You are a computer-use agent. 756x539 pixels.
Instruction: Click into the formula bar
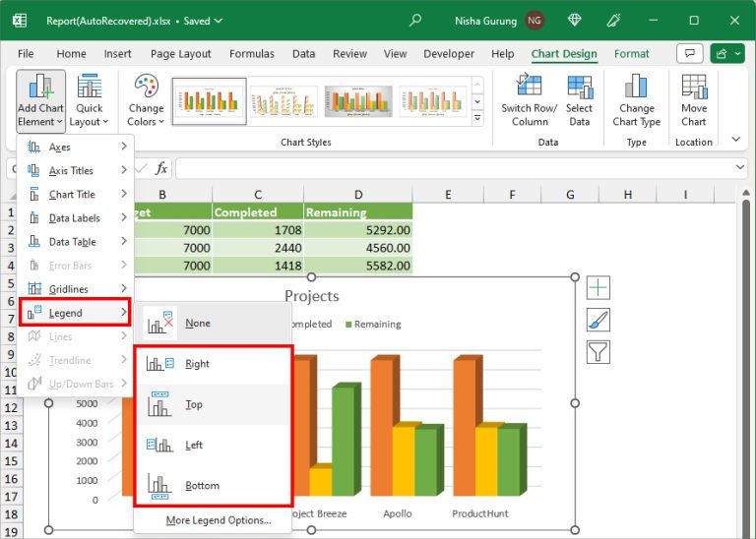[x=453, y=168]
